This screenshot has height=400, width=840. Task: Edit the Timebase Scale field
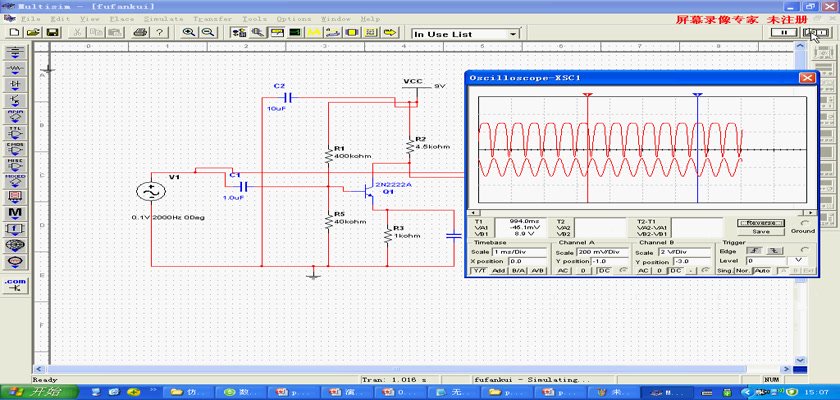(x=519, y=252)
